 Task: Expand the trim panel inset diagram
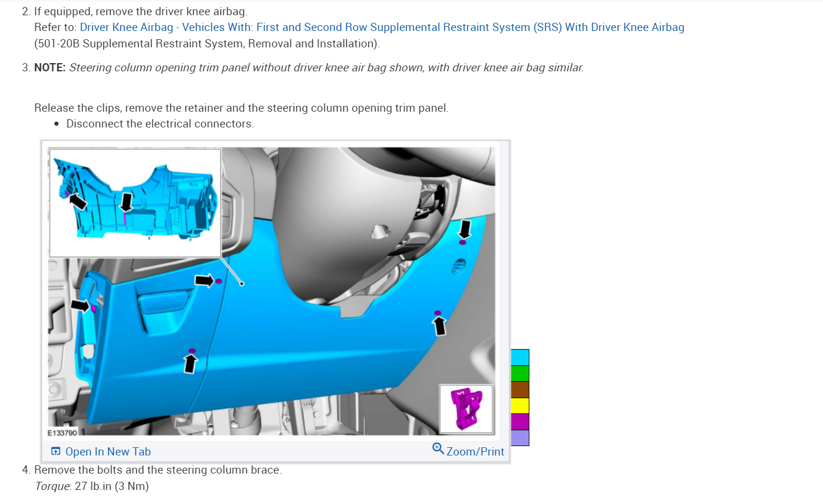[135, 202]
